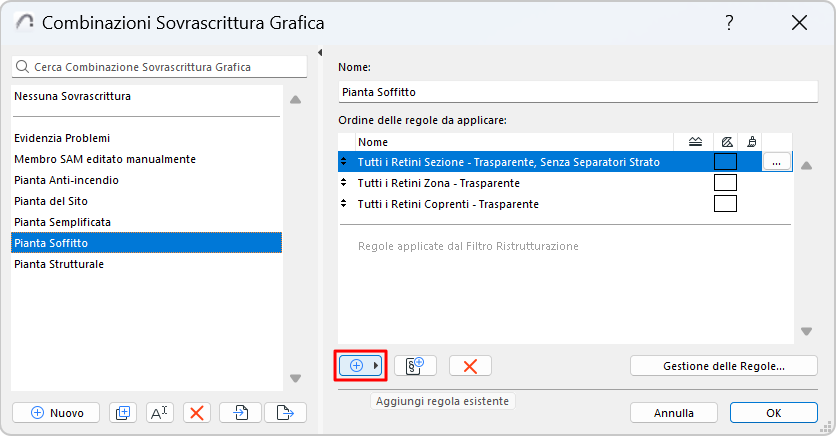Remove the selected rule with red X
836x436 pixels.
pos(470,366)
